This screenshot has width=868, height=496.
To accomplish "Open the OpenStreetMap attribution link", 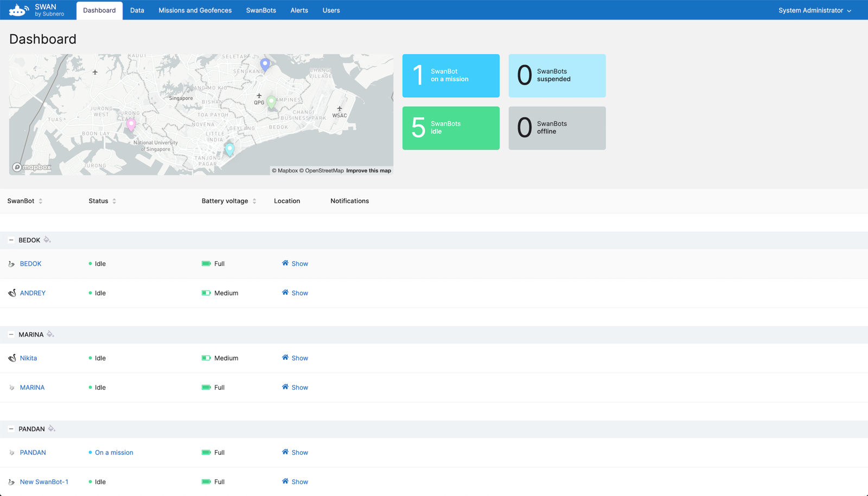I will click(321, 171).
